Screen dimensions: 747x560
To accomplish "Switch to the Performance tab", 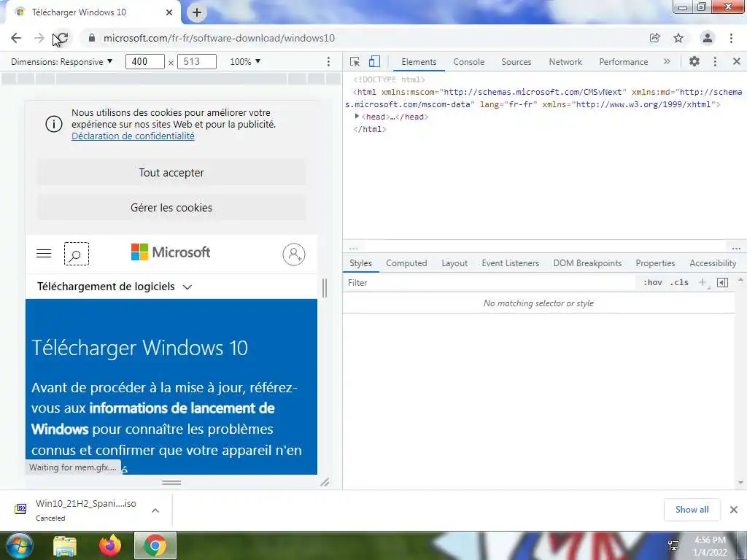I will [x=623, y=62].
